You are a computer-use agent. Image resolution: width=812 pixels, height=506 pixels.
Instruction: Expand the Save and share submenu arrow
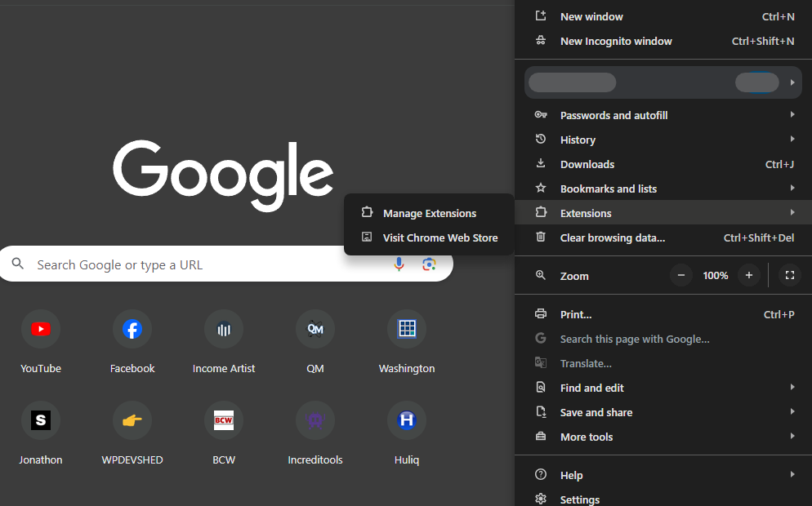[x=792, y=411]
